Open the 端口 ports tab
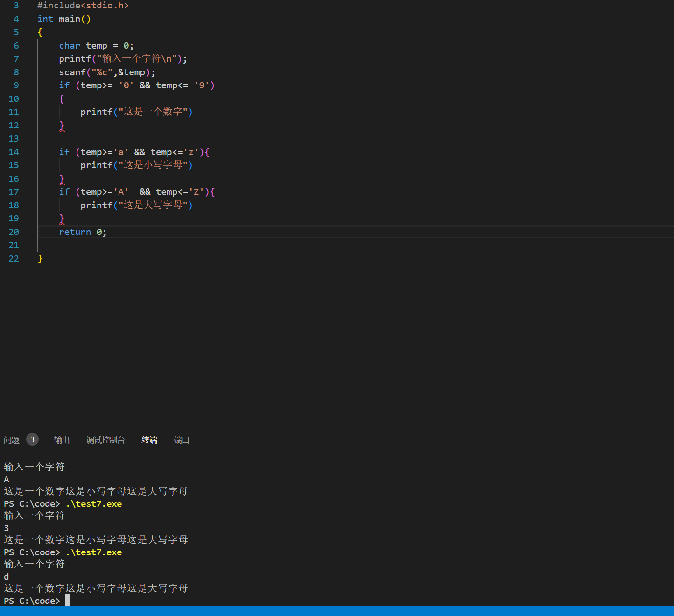Image resolution: width=674 pixels, height=616 pixels. click(x=181, y=440)
